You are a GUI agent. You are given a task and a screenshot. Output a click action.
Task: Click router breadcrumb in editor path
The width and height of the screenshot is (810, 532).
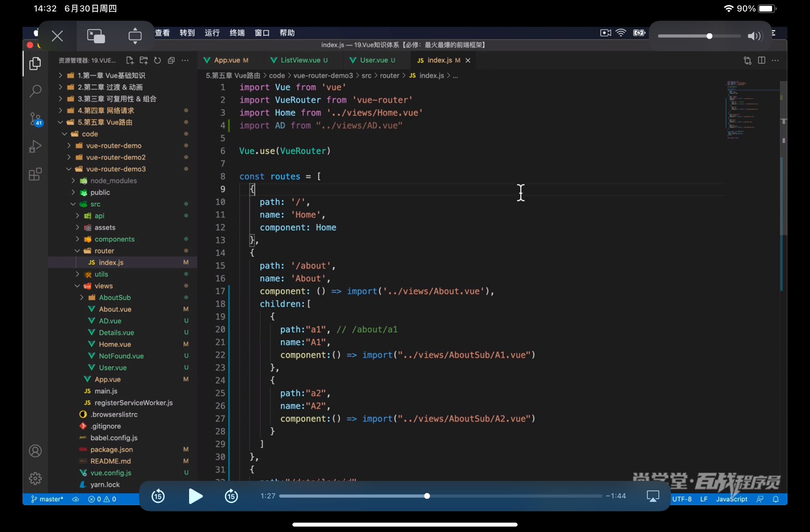390,76
